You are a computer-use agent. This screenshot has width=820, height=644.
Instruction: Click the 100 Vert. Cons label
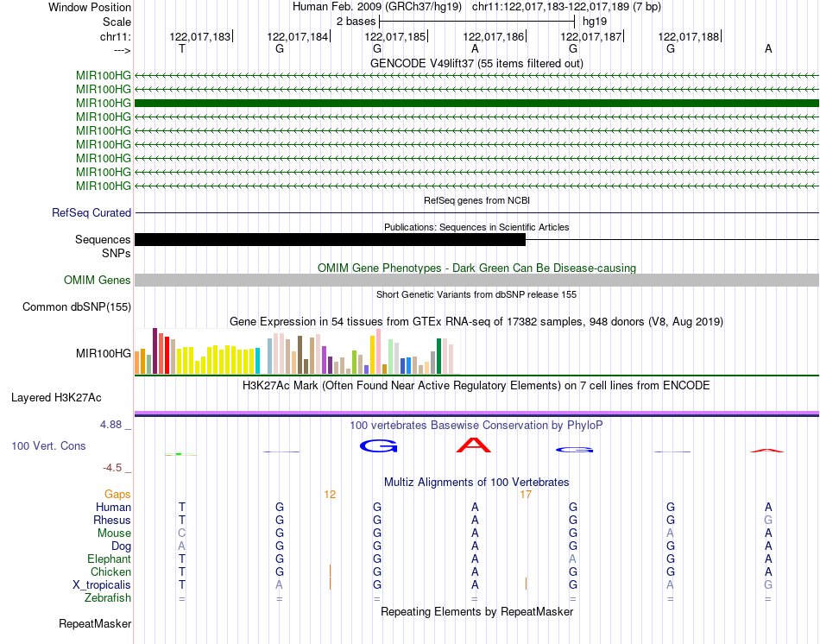tap(48, 446)
